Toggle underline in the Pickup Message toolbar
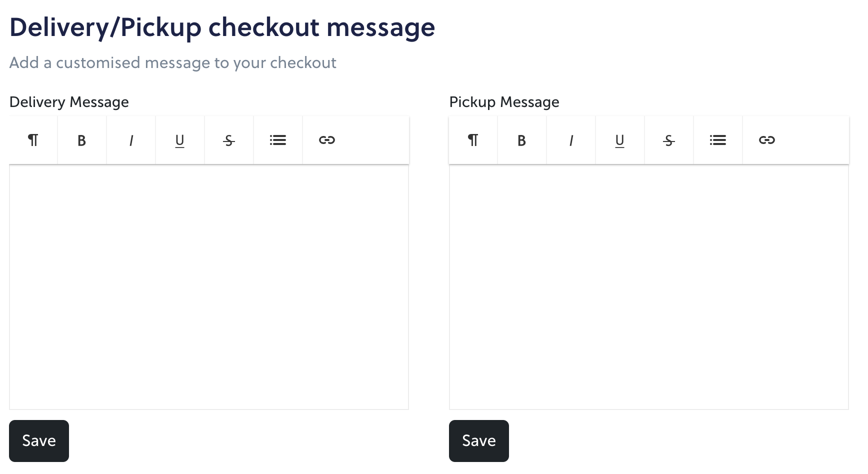Image resolution: width=868 pixels, height=474 pixels. (x=620, y=140)
